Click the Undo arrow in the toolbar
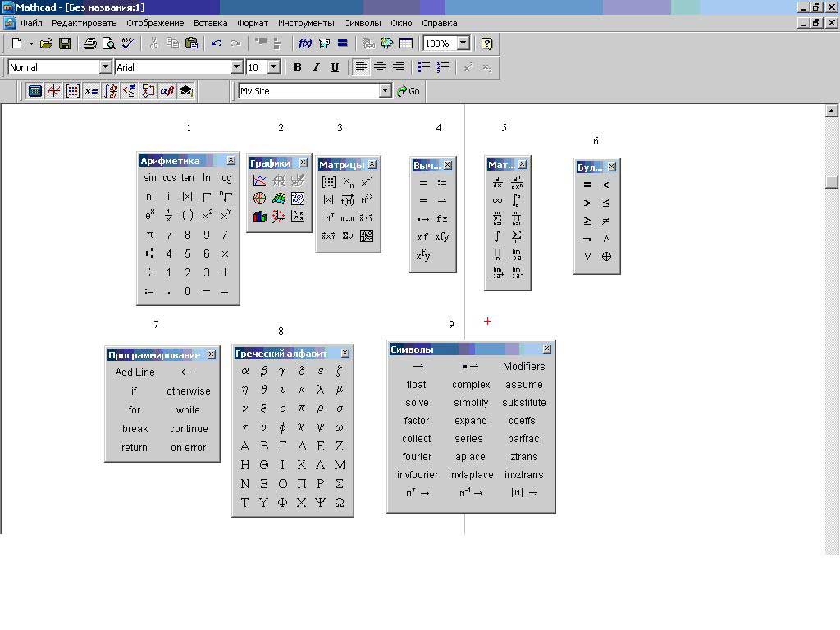840x630 pixels. click(217, 43)
